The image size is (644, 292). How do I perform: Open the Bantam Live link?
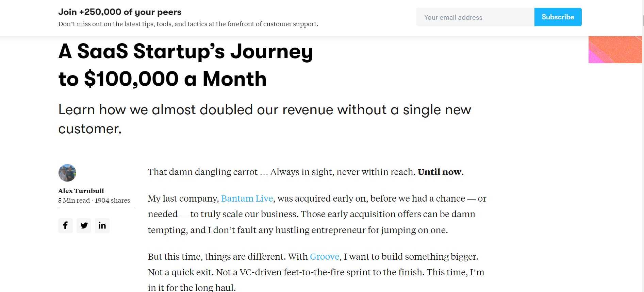(247, 199)
